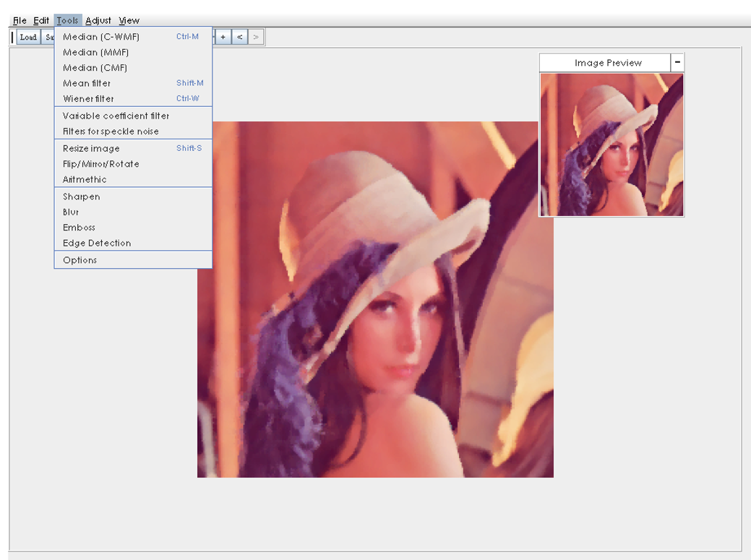Collapse Image Preview panel with minus button
The width and height of the screenshot is (751, 560).
[677, 62]
